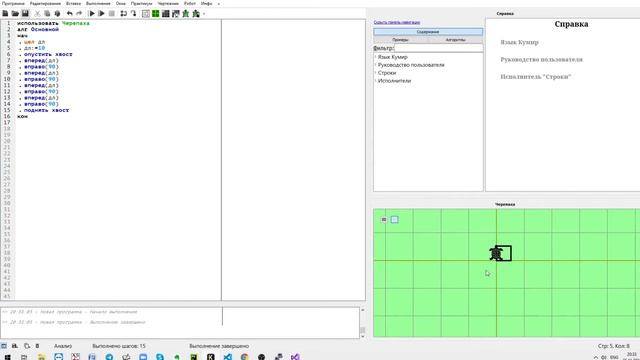Open the Окна menu

121,3
